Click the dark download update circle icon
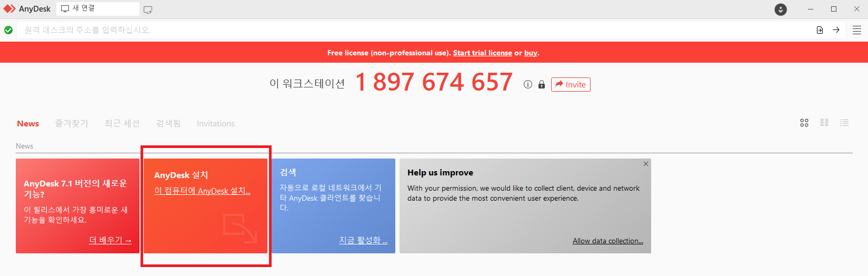868x276 pixels. (781, 9)
